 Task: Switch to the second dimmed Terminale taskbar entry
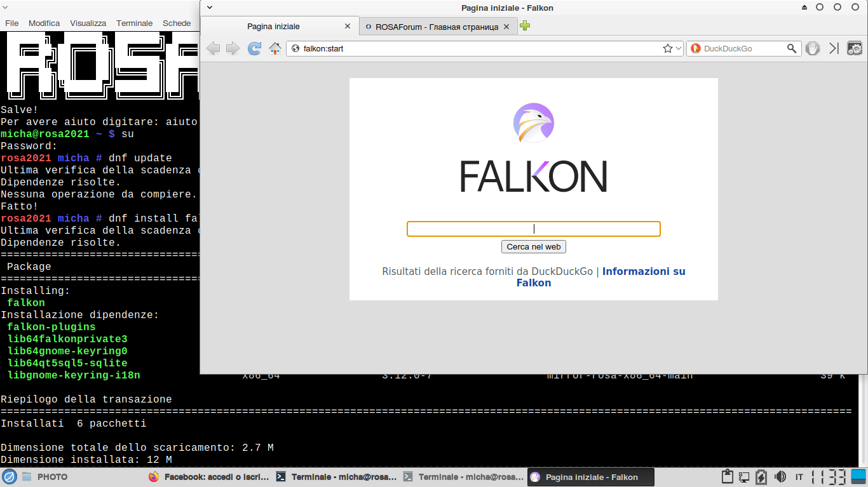click(x=463, y=477)
